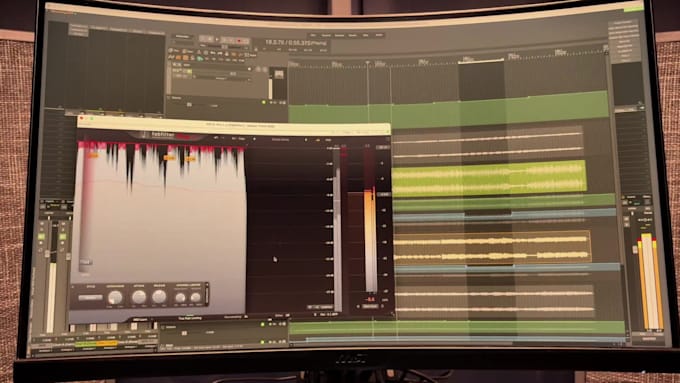The height and width of the screenshot is (383, 680).
Task: Click the Lookahead knob in Pro-L
Action: [115, 298]
